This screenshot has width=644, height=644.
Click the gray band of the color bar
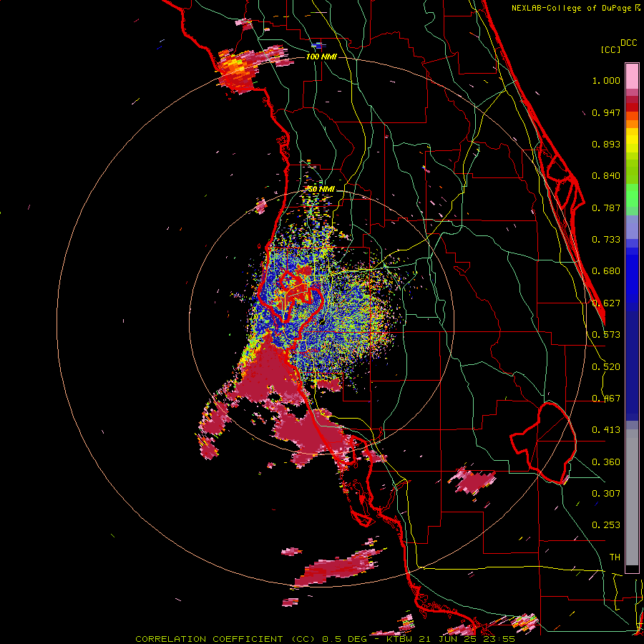tap(632, 499)
